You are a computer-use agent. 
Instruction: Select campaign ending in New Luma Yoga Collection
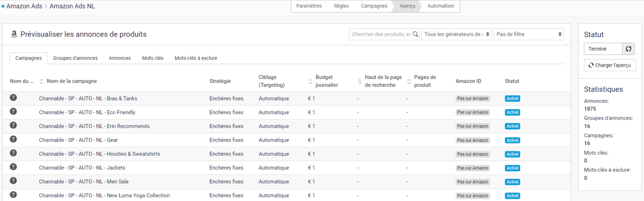point(104,195)
